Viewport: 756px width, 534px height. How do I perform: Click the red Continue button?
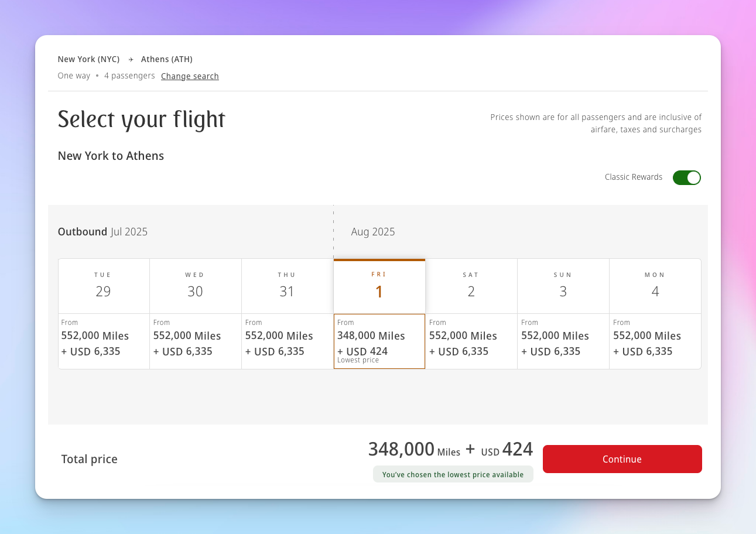(x=622, y=459)
